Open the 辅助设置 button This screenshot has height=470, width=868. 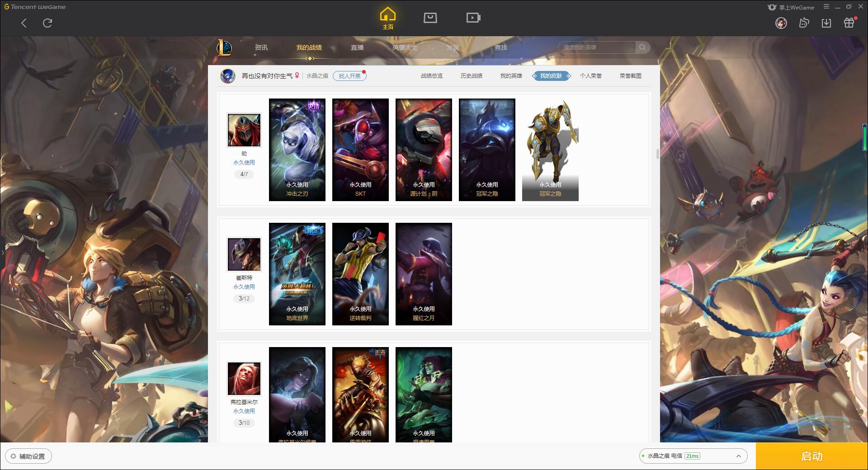point(28,456)
